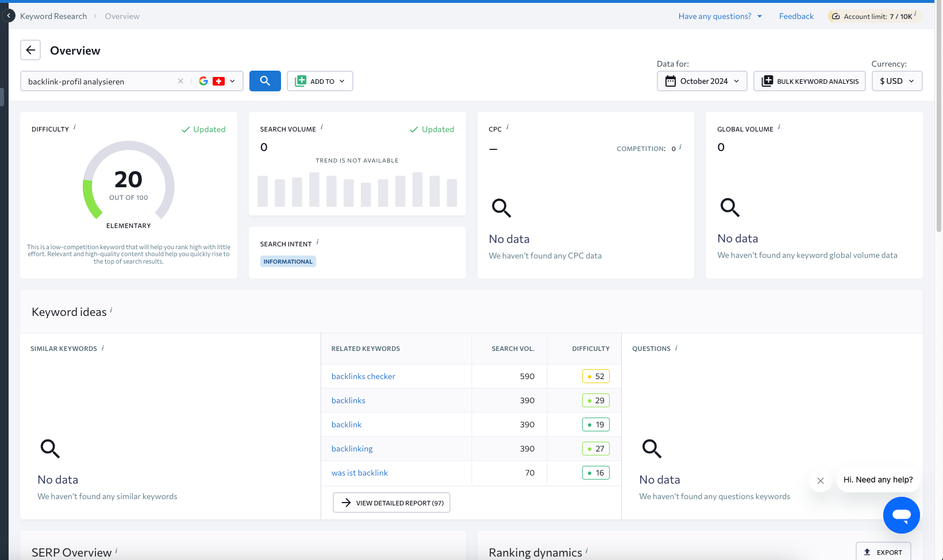Viewport: 943px width, 560px height.
Task: Click EXPORT in Ranking dynamics
Action: pyautogui.click(x=883, y=552)
